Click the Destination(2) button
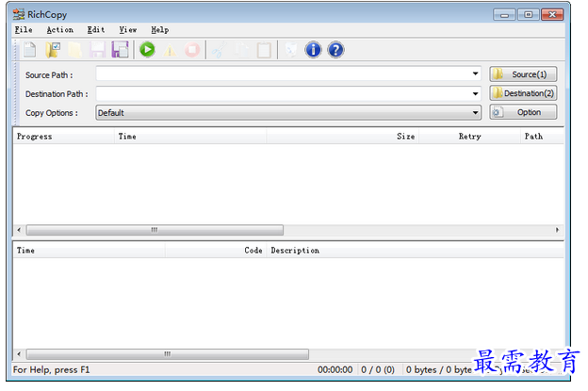The image size is (588, 391). click(523, 93)
